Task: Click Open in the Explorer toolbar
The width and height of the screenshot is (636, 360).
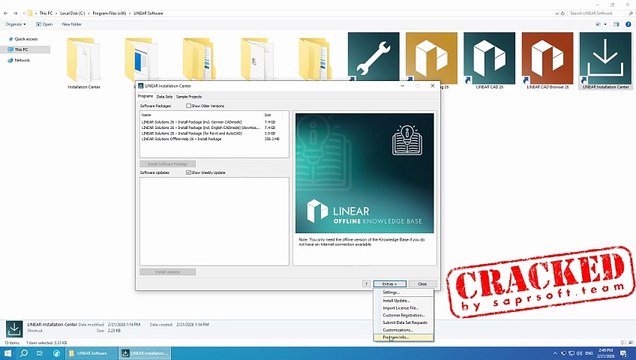Action: click(x=45, y=24)
